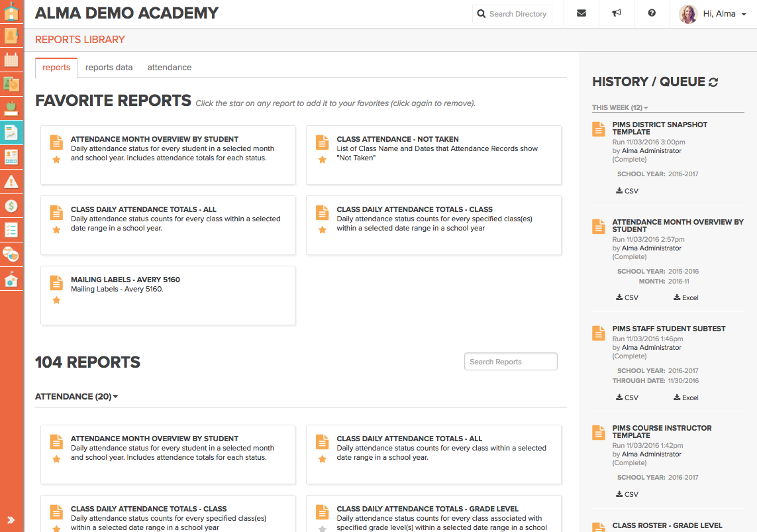Unfavorite the Mailing Labels - Avery 5160 star

[56, 300]
